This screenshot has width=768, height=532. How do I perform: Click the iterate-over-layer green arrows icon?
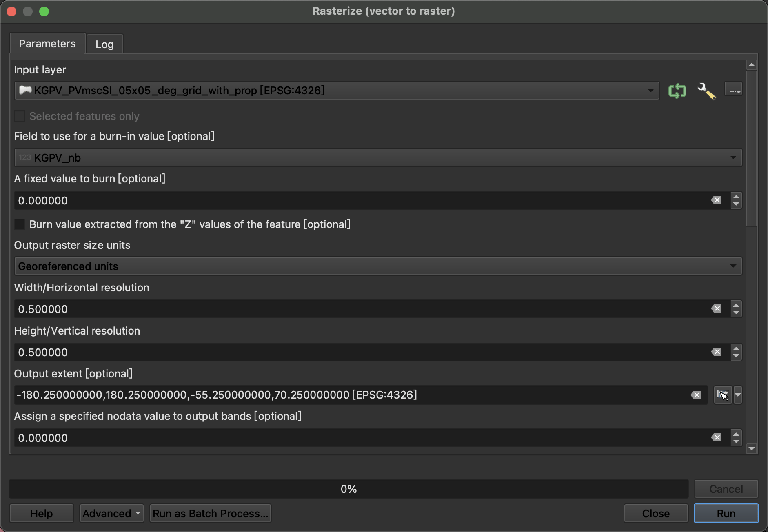[x=677, y=91]
